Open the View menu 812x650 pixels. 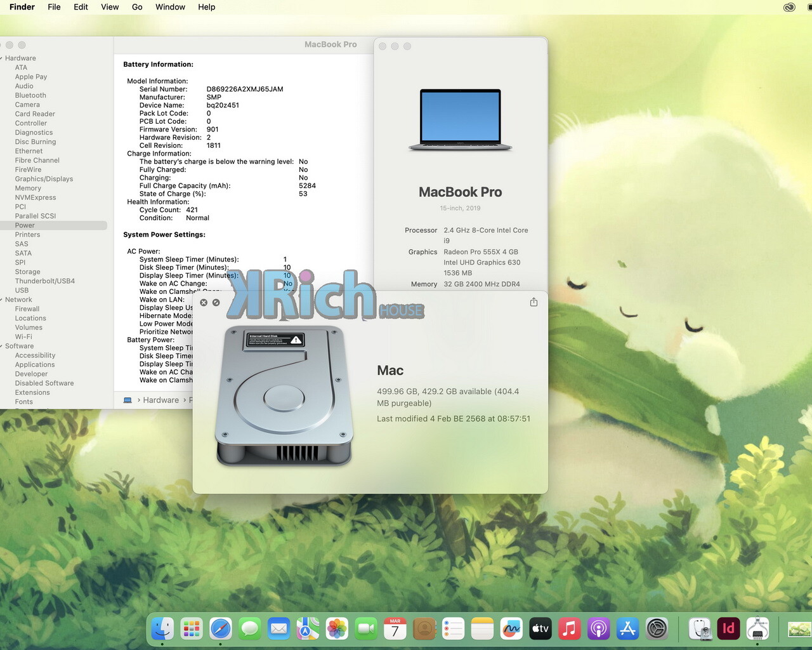click(110, 7)
